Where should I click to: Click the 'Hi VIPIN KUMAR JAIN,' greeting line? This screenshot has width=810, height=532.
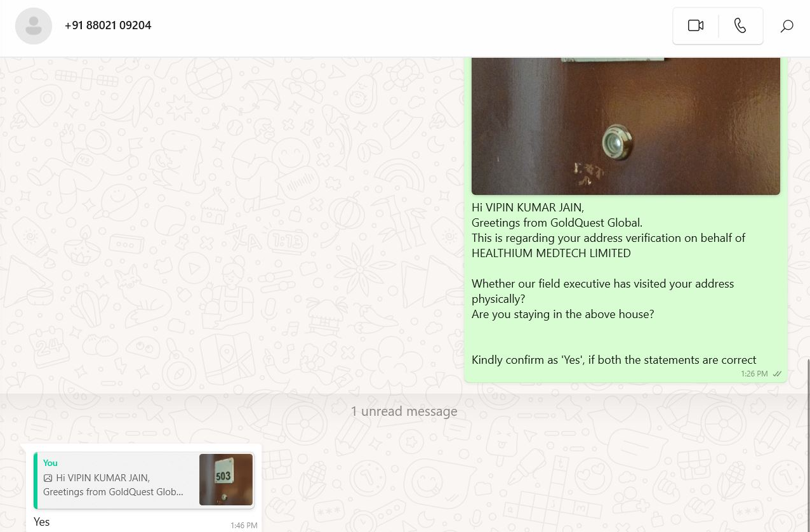pos(528,208)
